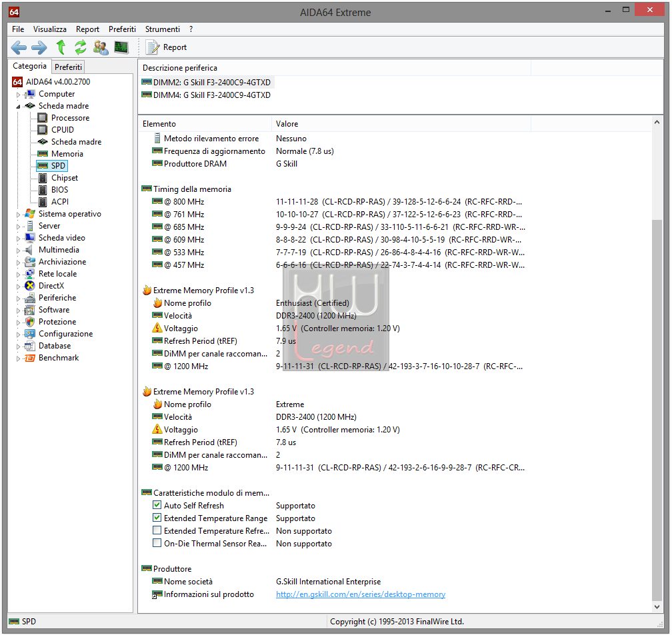Screen dimensions: 672x635
Task: Click the Periferiche printer icon
Action: point(29,298)
